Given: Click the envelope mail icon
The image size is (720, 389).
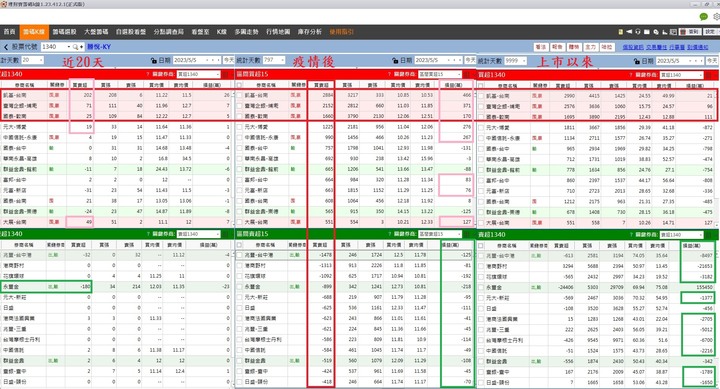Looking at the screenshot, I should 647,32.
